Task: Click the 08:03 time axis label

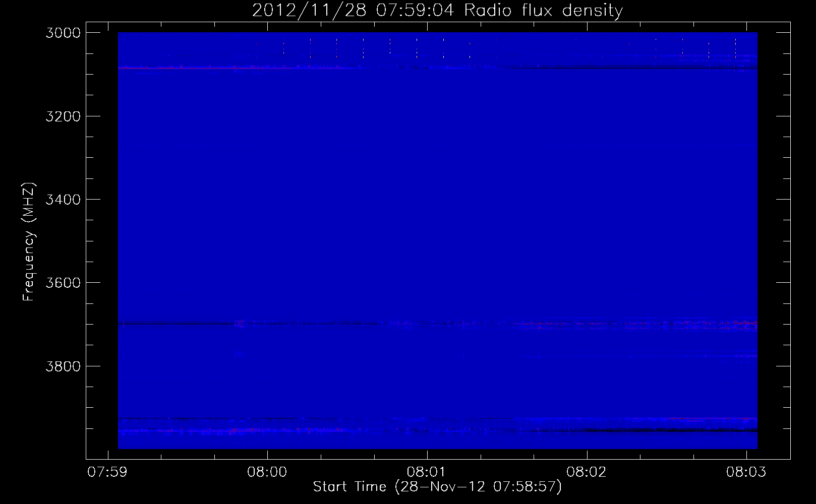Action: click(x=746, y=472)
